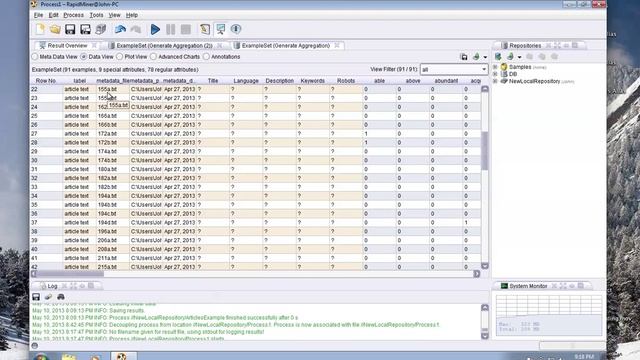The width and height of the screenshot is (640, 360).
Task: Click the Pause process icon
Action: [171, 29]
